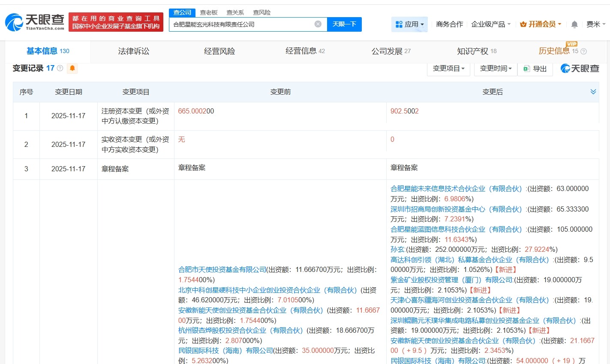Open the 应用 apps dropdown
Screen dimensions: 610x364
point(409,24)
